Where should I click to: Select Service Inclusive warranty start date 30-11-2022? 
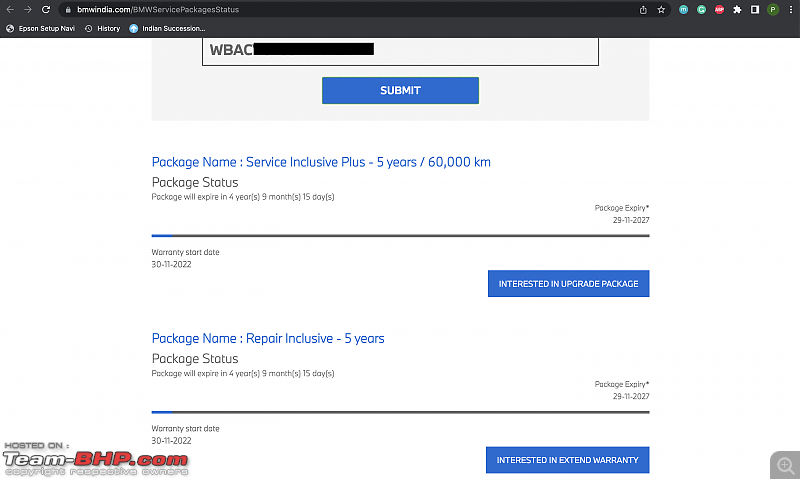171,264
